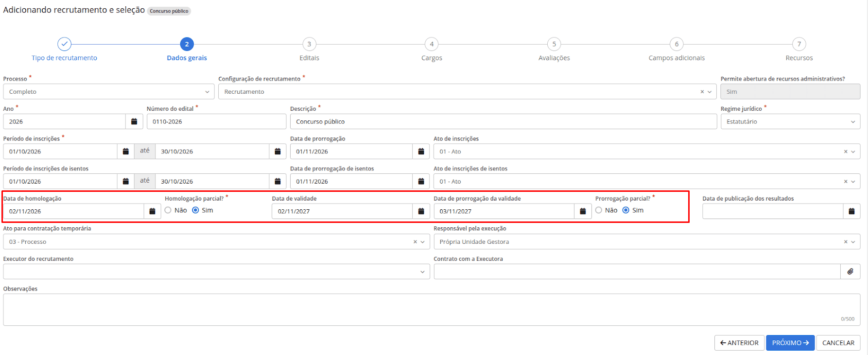Screen dimensions: 868x355
Task: Select Sim for Homologação parcial
Action: tap(195, 210)
